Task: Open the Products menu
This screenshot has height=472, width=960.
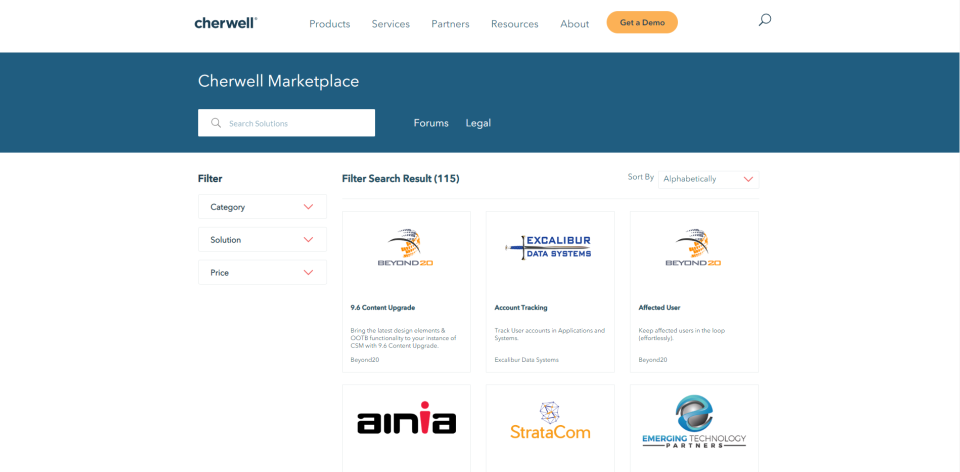Action: 329,24
